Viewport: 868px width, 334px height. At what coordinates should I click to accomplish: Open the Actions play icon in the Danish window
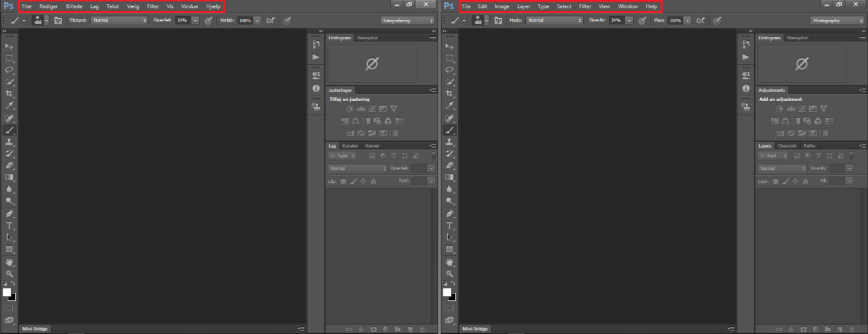click(x=316, y=57)
